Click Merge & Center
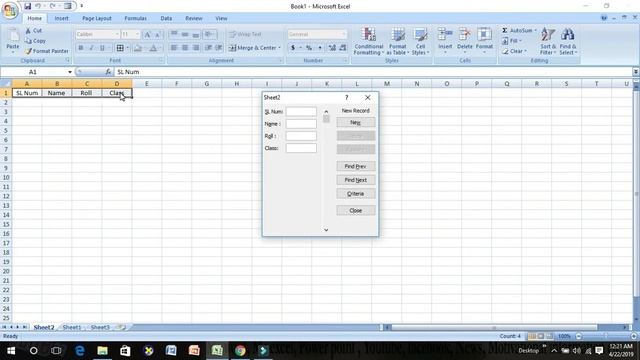640x360 pixels. [252, 48]
